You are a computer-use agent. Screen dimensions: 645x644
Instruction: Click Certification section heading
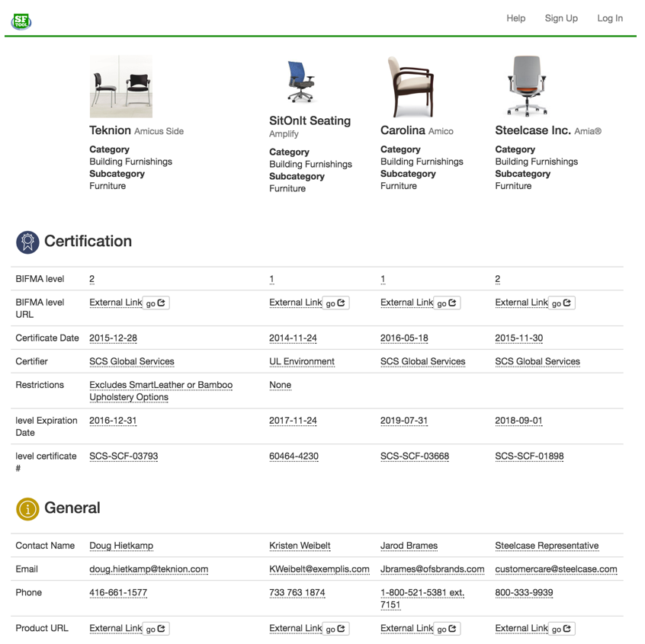[x=88, y=242]
